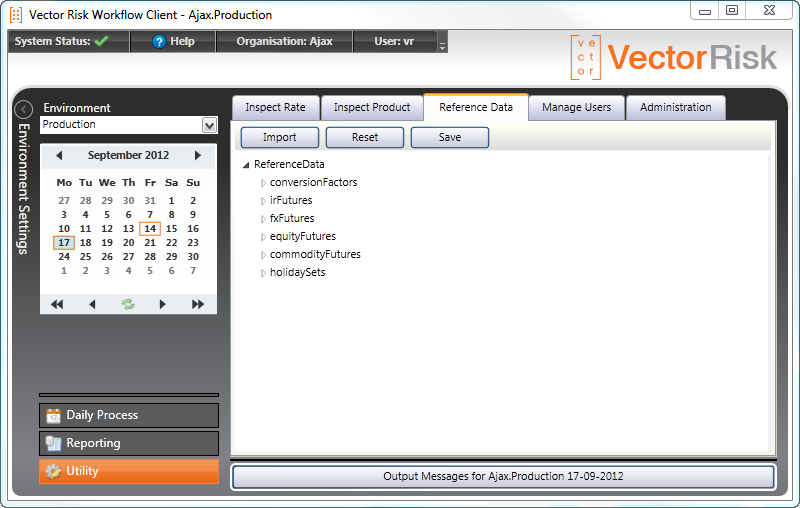
Task: Click the System Status text
Action: (53, 41)
